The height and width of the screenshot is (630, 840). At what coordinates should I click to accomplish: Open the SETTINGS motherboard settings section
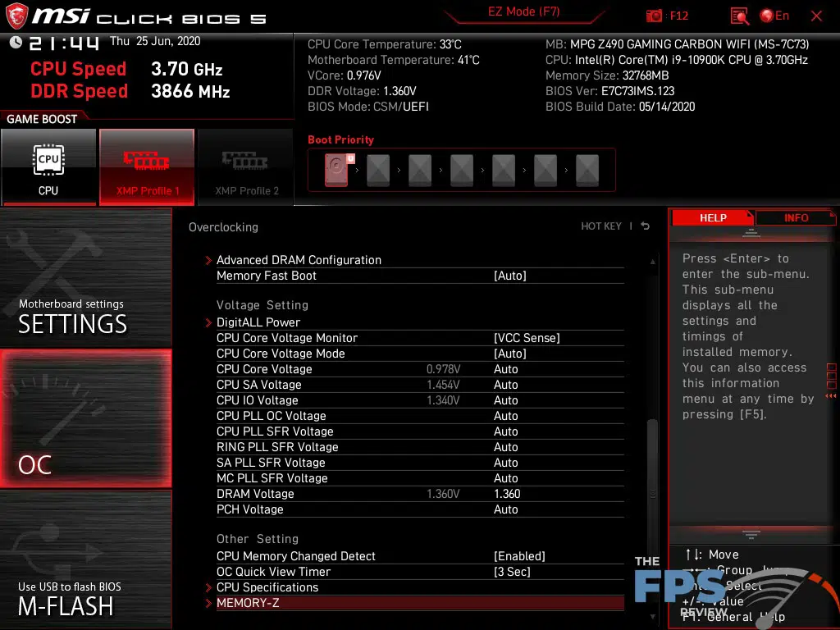click(85, 277)
